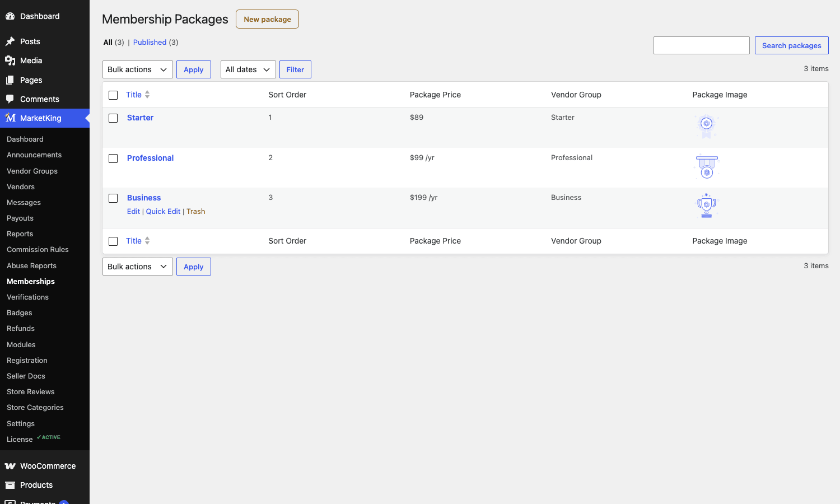840x504 pixels.
Task: Click the top Apply button
Action: click(x=194, y=69)
